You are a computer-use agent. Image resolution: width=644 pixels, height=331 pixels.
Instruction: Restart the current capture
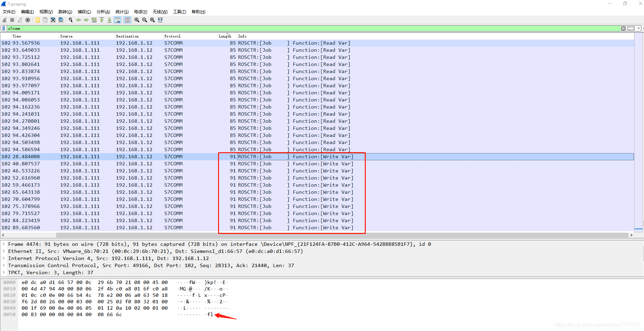[x=20, y=20]
